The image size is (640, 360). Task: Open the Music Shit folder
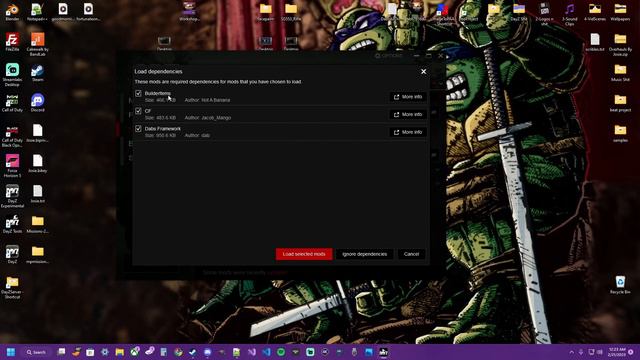pos(620,73)
